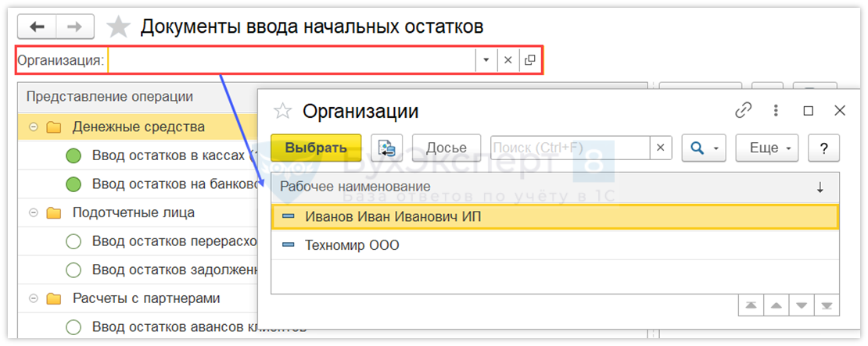This screenshot has width=868, height=346.
Task: Select Техномир ООО organization
Action: tap(555, 245)
